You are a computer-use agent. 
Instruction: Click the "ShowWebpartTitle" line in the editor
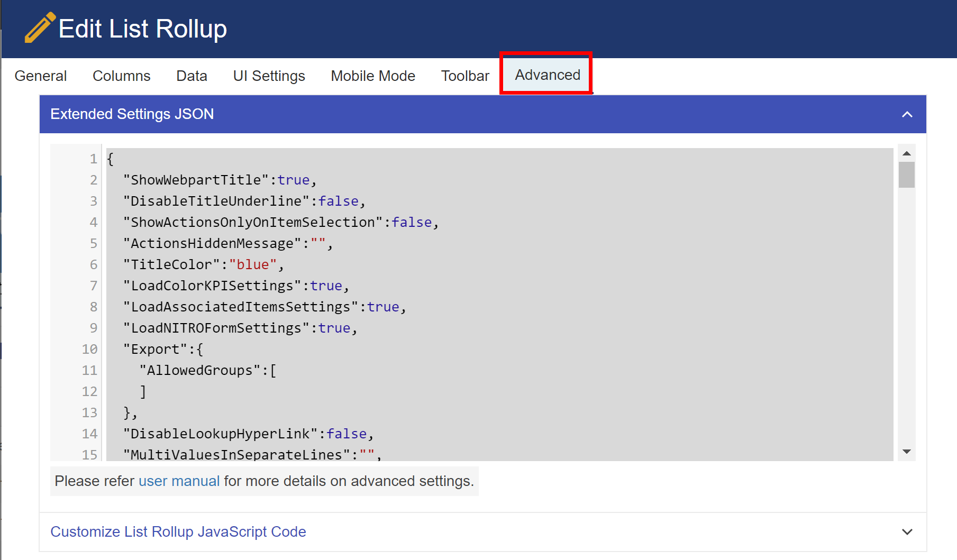[x=220, y=180]
